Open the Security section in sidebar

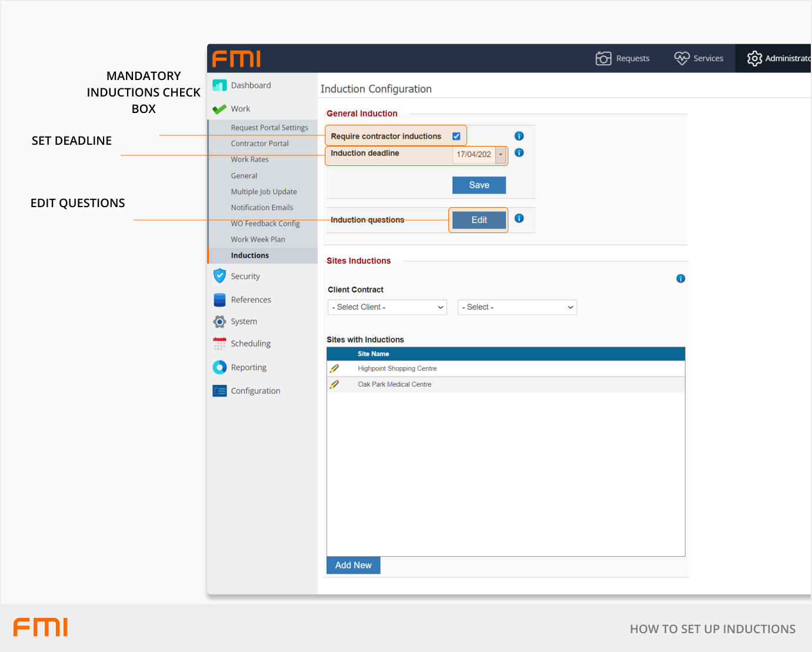pyautogui.click(x=245, y=277)
